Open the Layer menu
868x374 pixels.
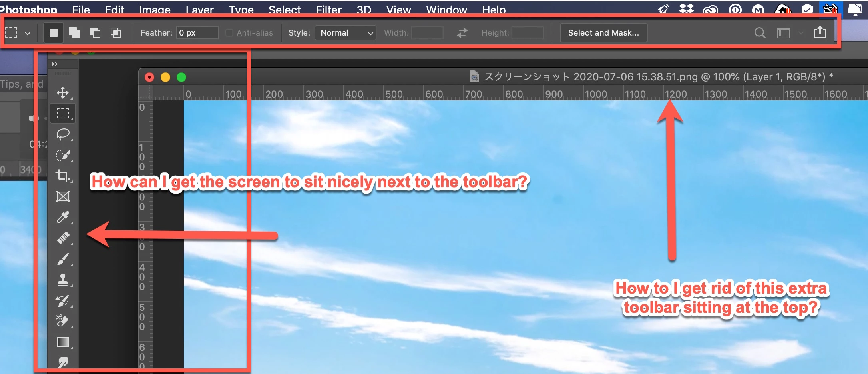click(199, 10)
